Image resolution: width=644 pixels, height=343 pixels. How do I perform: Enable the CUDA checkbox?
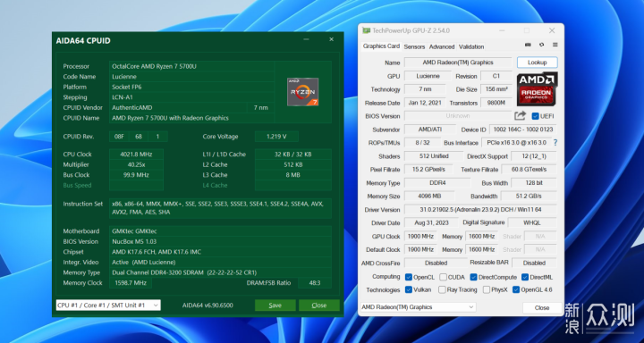[x=443, y=277]
